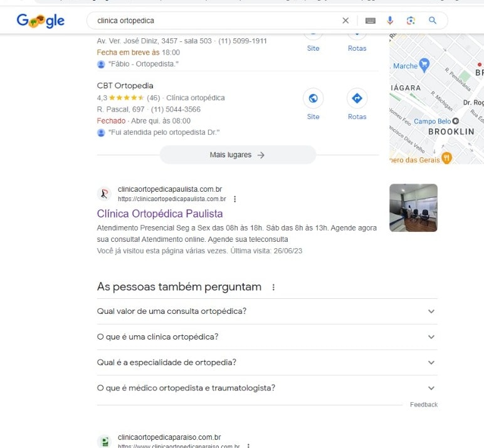Click the clinic waiting room thumbnail

point(413,208)
